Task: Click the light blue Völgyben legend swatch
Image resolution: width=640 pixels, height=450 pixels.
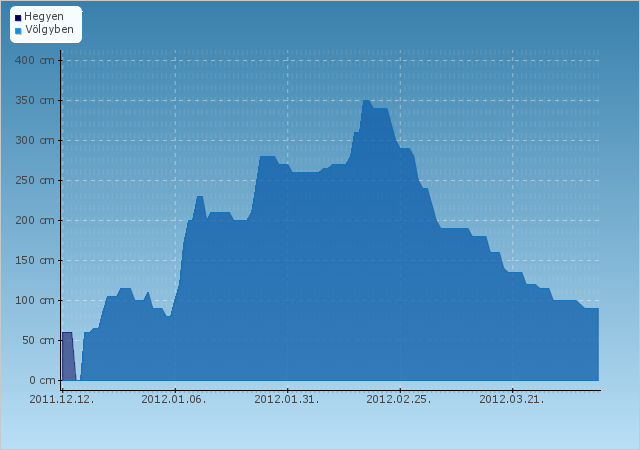Action: pos(18,31)
